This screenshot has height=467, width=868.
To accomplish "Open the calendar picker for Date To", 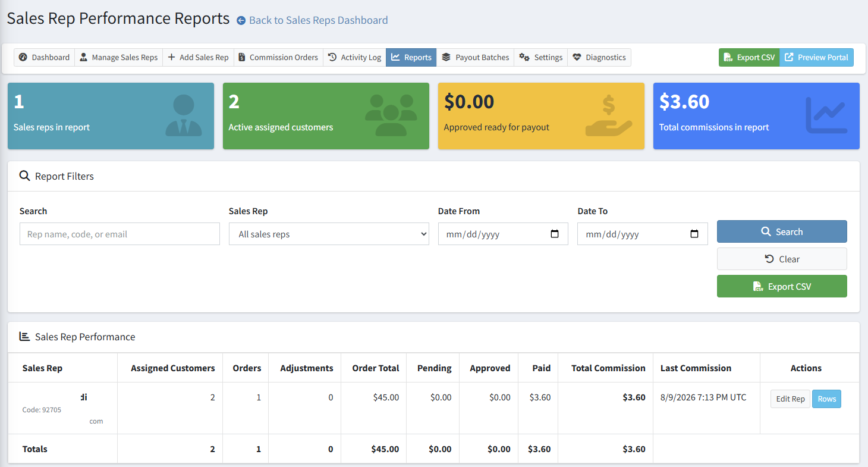I will [694, 234].
